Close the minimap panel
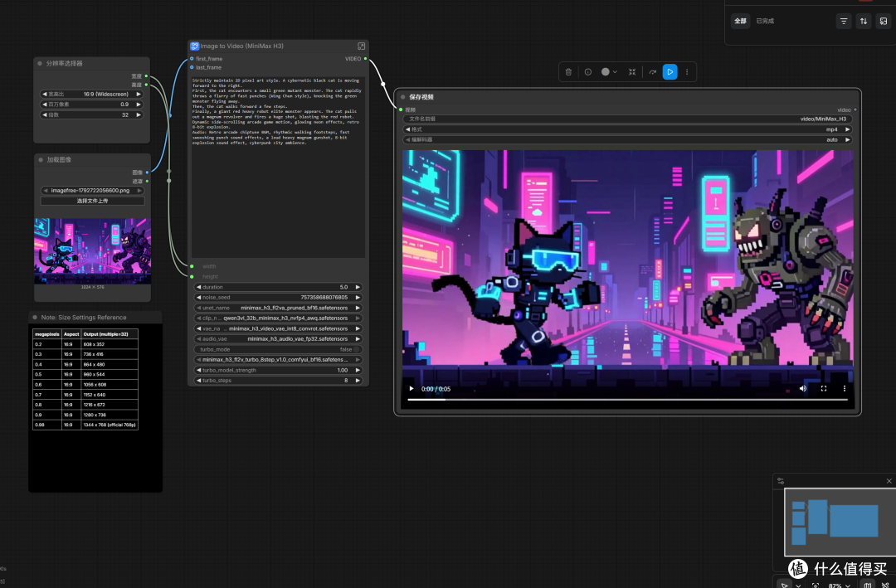The height and width of the screenshot is (588, 896). (x=889, y=481)
